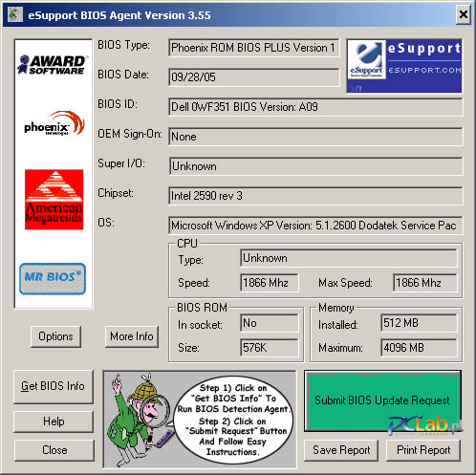Click the Award Software logo
The width and height of the screenshot is (476, 475).
pos(53,64)
